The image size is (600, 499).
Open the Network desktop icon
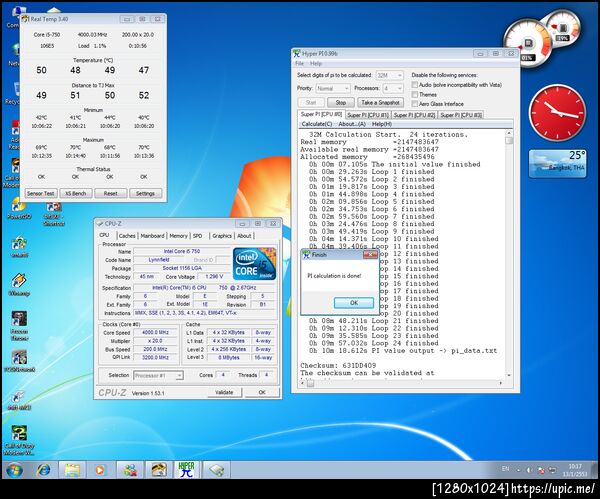(14, 55)
